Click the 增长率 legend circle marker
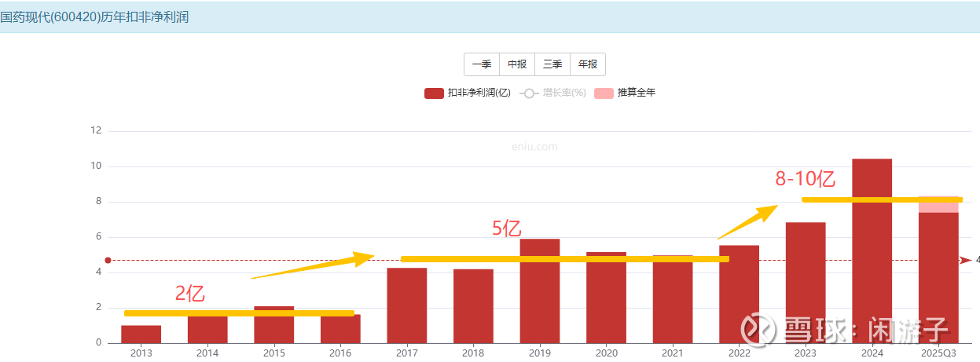The height and width of the screenshot is (362, 980). [x=529, y=93]
